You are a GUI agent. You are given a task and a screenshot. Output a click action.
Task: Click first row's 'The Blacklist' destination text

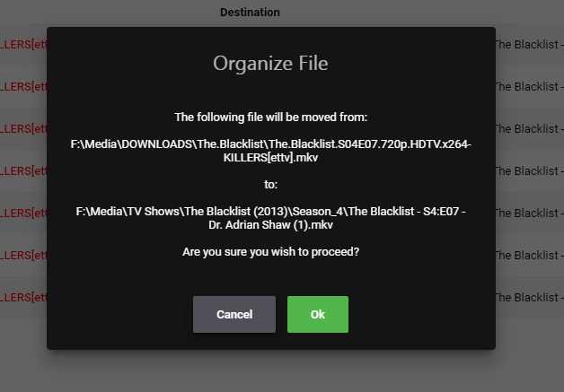click(528, 45)
